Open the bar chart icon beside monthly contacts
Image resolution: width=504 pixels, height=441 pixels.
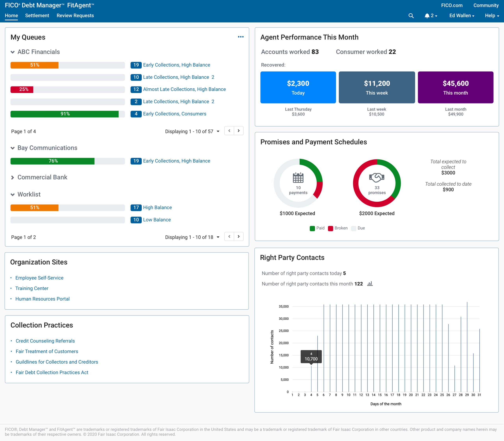click(370, 284)
